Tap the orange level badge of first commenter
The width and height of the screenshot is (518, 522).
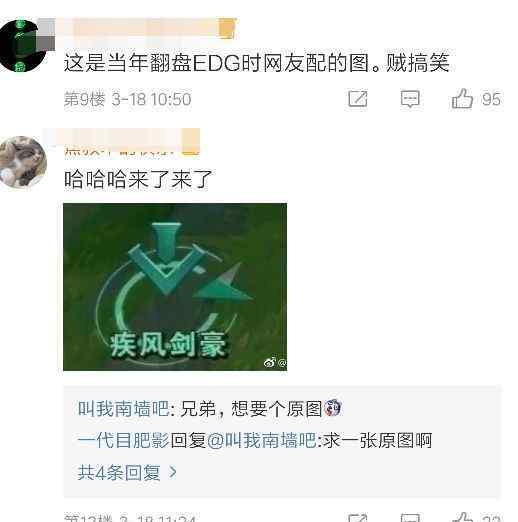(227, 29)
